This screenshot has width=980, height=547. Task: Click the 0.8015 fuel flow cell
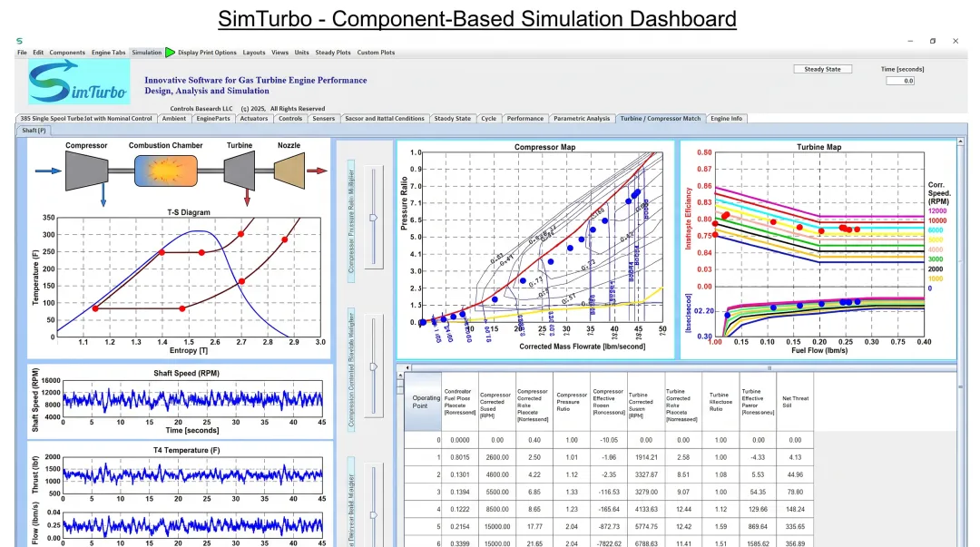(x=460, y=457)
